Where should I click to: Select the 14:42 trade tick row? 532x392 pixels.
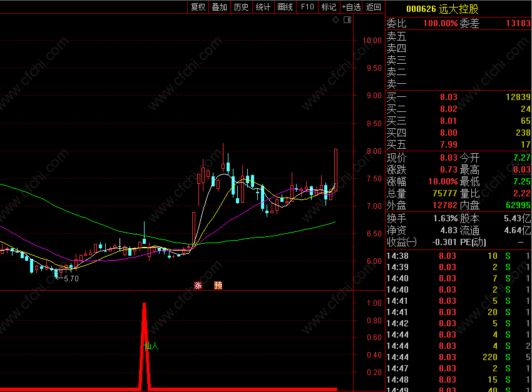459,324
